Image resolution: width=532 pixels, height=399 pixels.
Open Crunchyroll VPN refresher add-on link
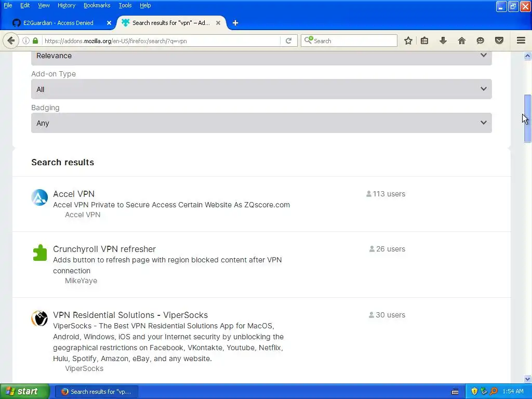coord(104,249)
